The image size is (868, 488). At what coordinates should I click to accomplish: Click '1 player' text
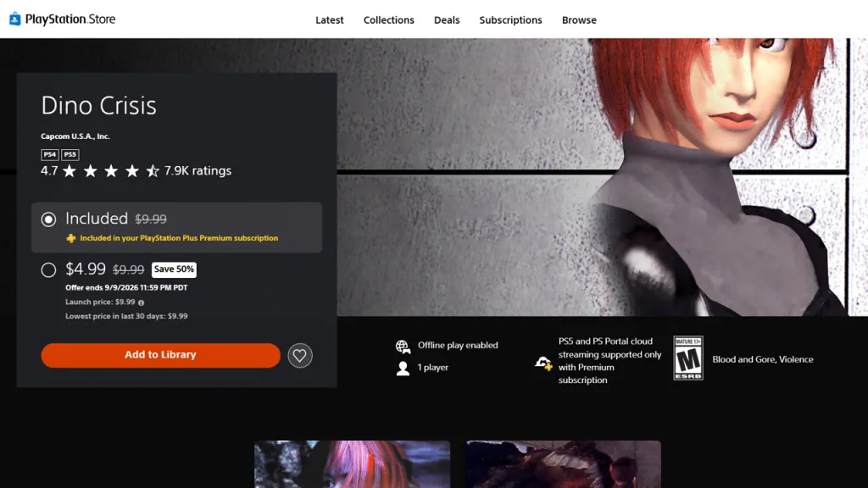coord(433,368)
